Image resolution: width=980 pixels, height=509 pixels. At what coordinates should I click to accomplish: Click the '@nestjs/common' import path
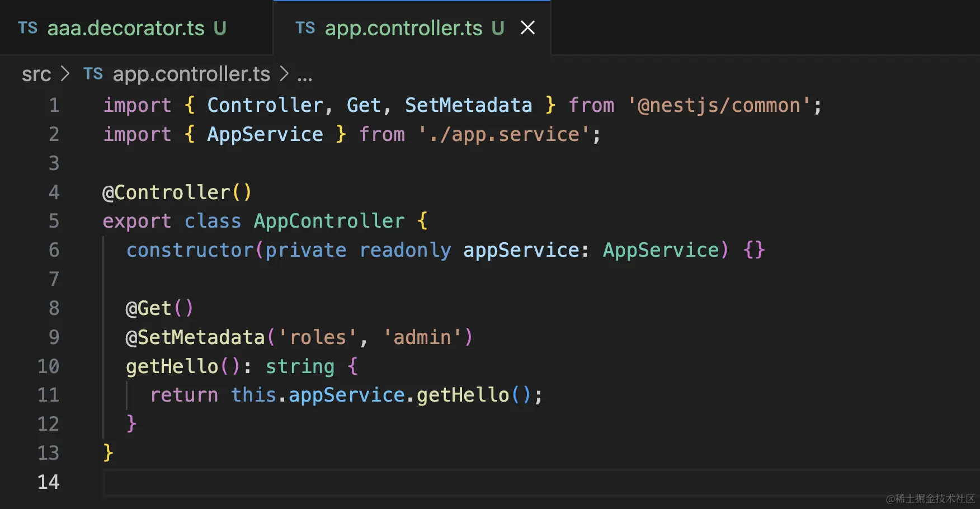[x=719, y=105]
